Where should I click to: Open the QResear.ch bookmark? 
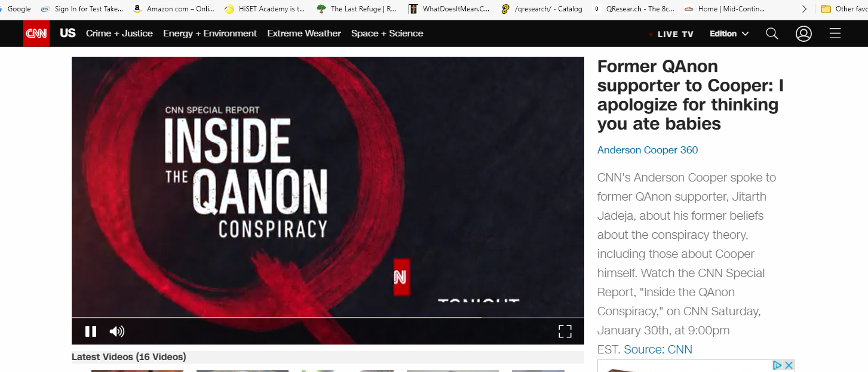coord(634,9)
